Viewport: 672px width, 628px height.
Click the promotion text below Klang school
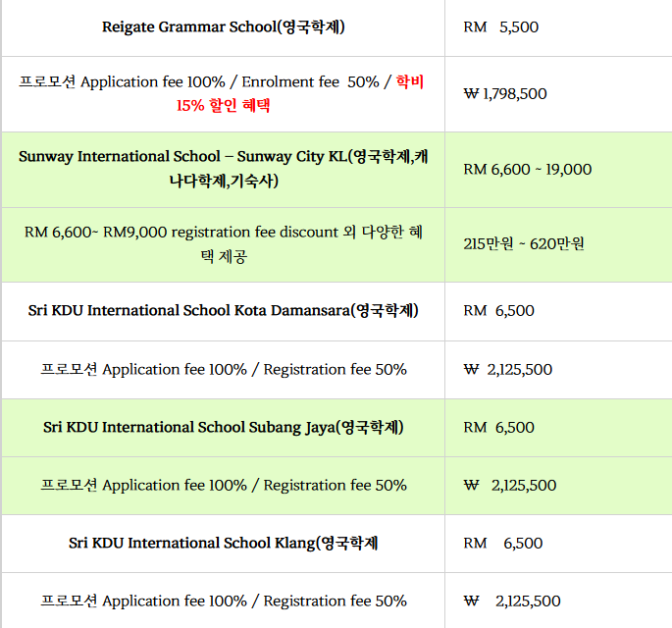(223, 601)
